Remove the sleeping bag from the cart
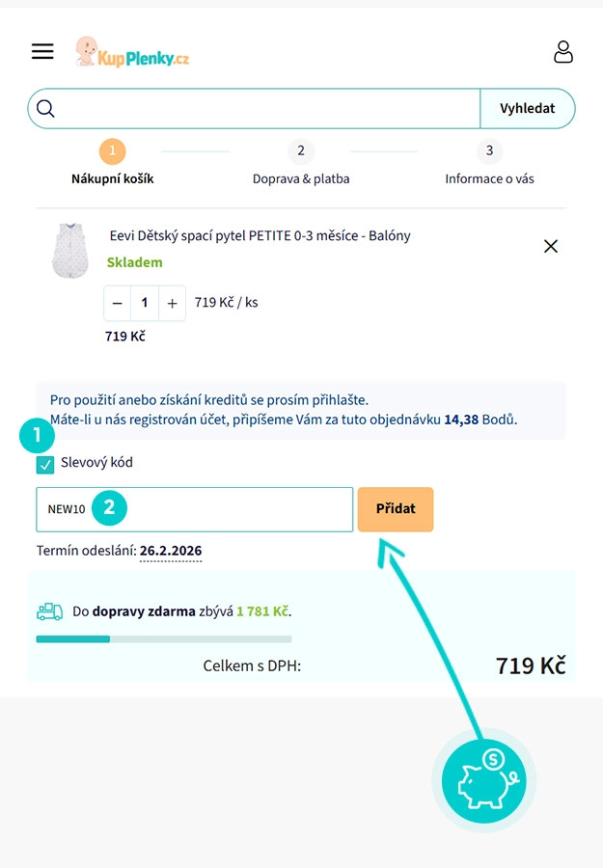Image resolution: width=603 pixels, height=868 pixels. (x=550, y=246)
